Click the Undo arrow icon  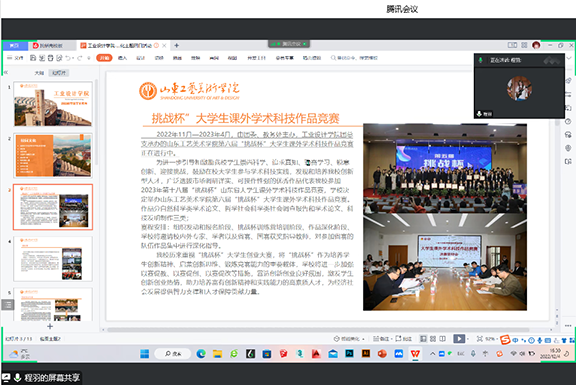68,58
